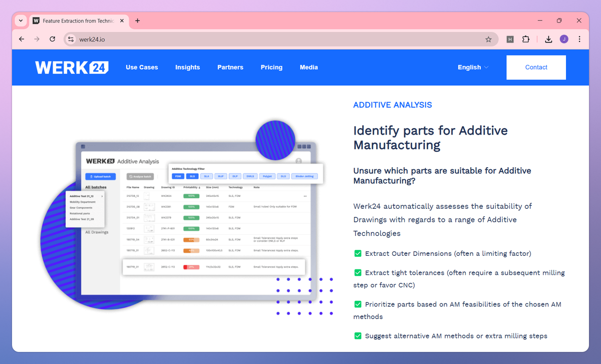Go back to the previous page

point(21,39)
